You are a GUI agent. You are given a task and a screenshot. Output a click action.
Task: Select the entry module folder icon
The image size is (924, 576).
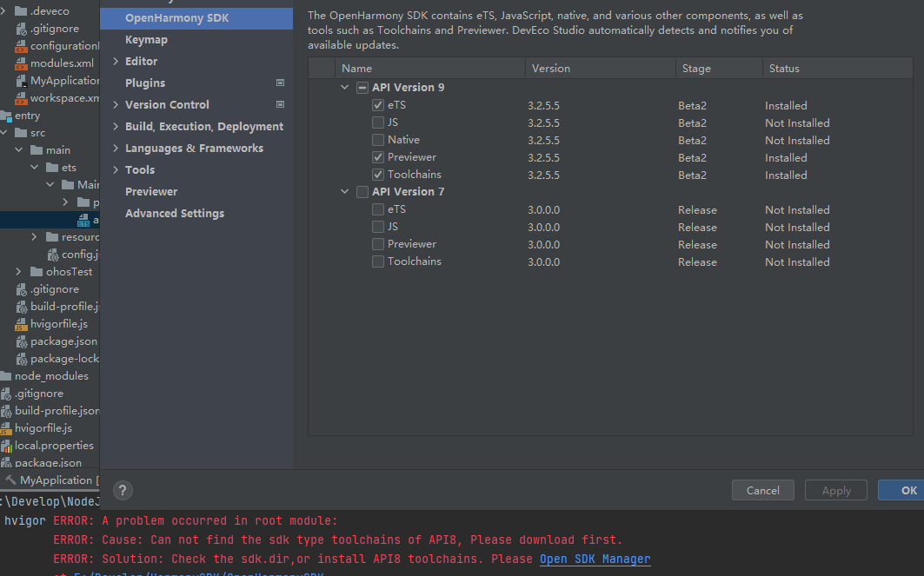coord(6,116)
